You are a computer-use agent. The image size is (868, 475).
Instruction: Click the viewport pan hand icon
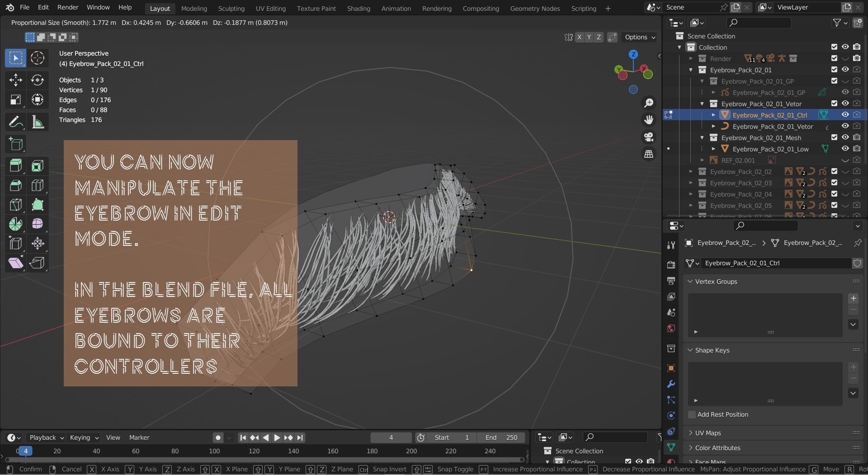point(649,120)
